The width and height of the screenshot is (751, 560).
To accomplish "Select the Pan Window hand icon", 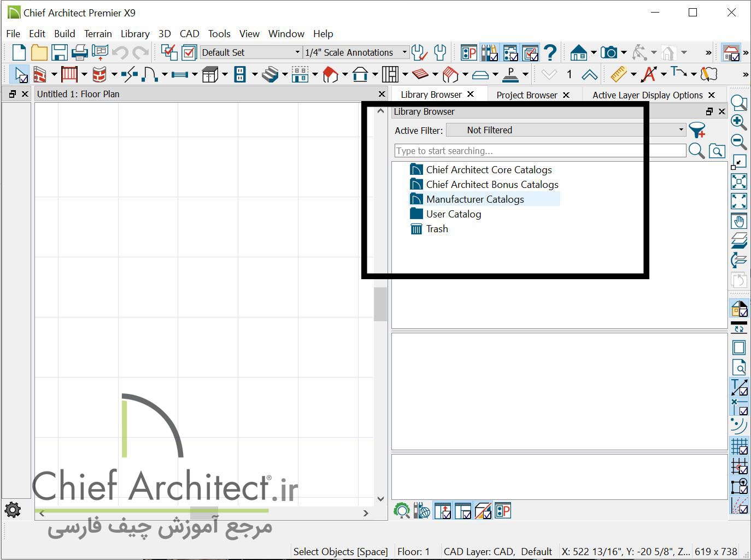I will [739, 221].
